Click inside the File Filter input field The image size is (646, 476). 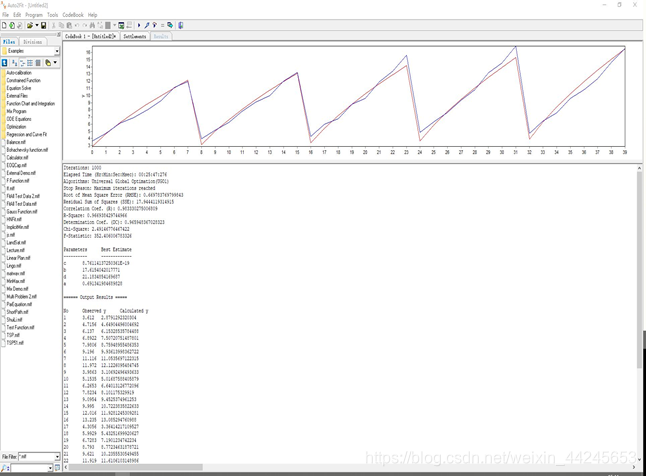[36, 457]
